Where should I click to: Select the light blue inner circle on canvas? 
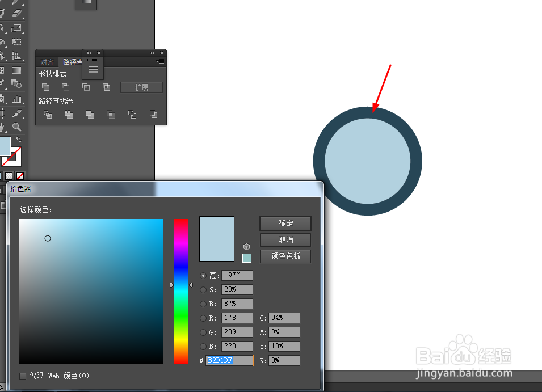pos(367,161)
